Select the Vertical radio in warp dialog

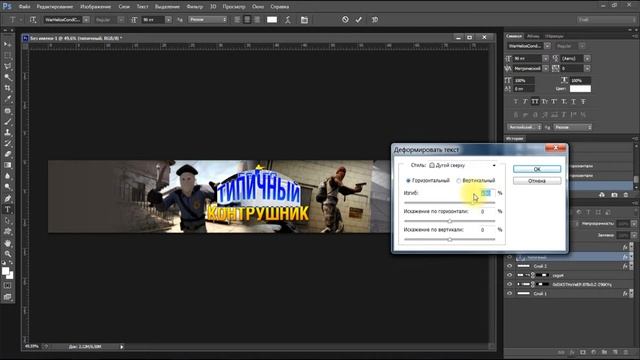458,180
